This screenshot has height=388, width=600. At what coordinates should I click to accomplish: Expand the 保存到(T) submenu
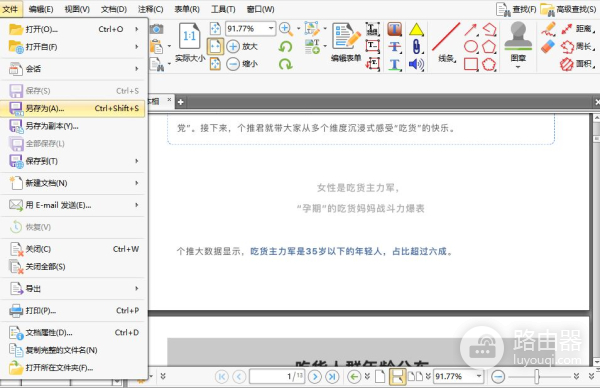tap(73, 161)
